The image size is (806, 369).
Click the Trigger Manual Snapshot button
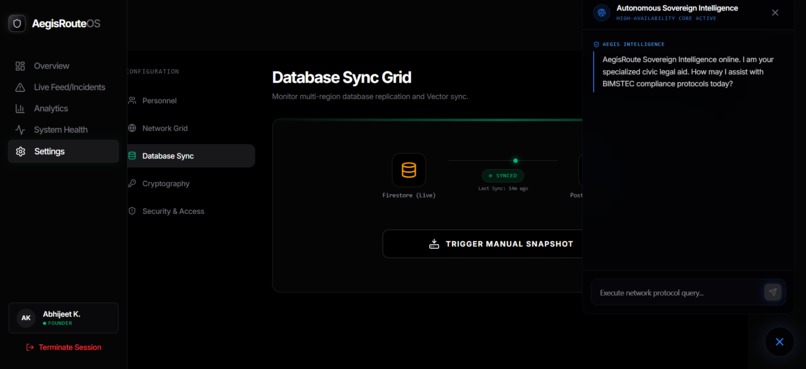click(x=483, y=244)
